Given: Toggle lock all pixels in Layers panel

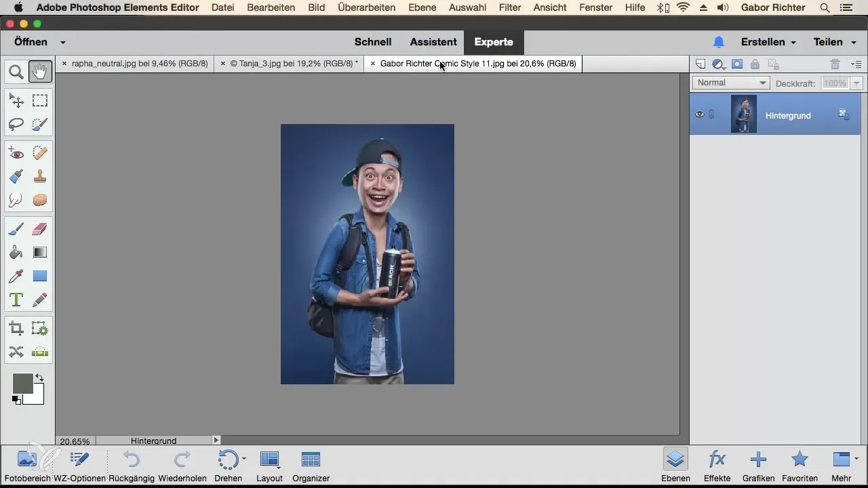Looking at the screenshot, I should pos(755,64).
